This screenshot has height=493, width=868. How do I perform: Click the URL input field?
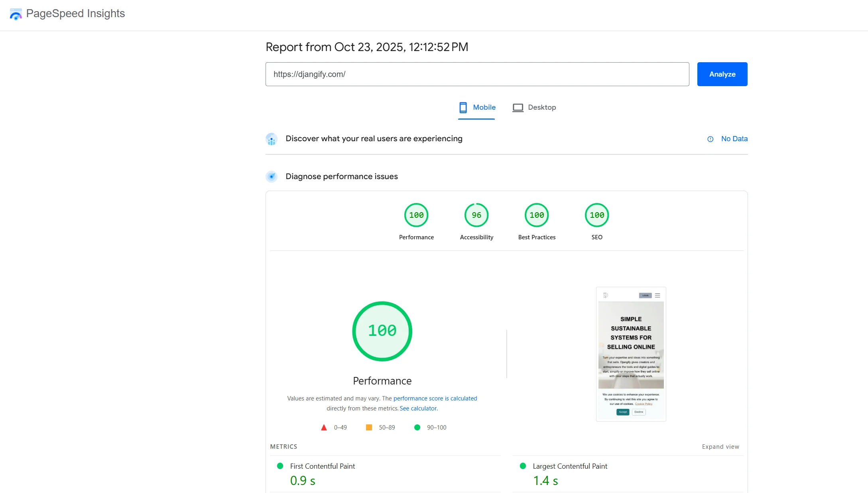[477, 74]
